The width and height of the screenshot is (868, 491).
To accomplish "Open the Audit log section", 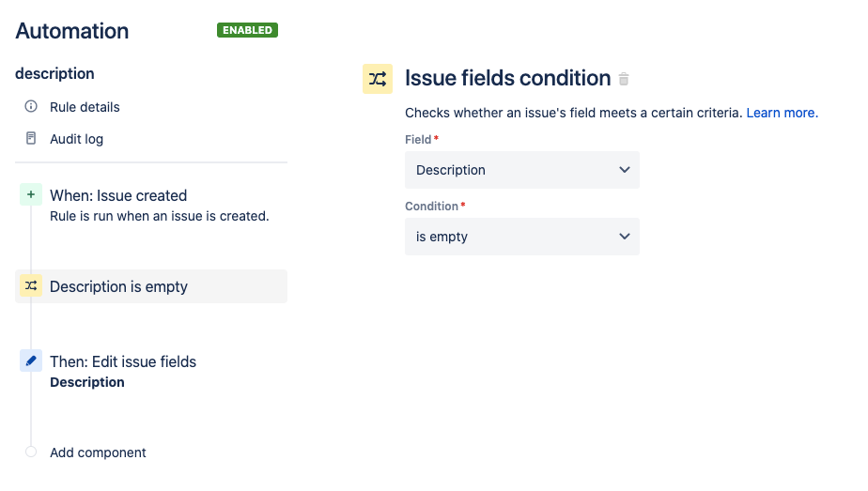I will [76, 139].
